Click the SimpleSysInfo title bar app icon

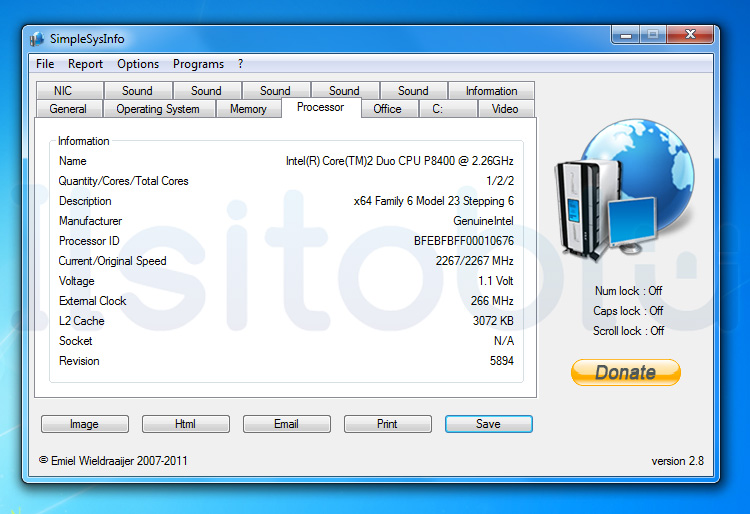(37, 39)
